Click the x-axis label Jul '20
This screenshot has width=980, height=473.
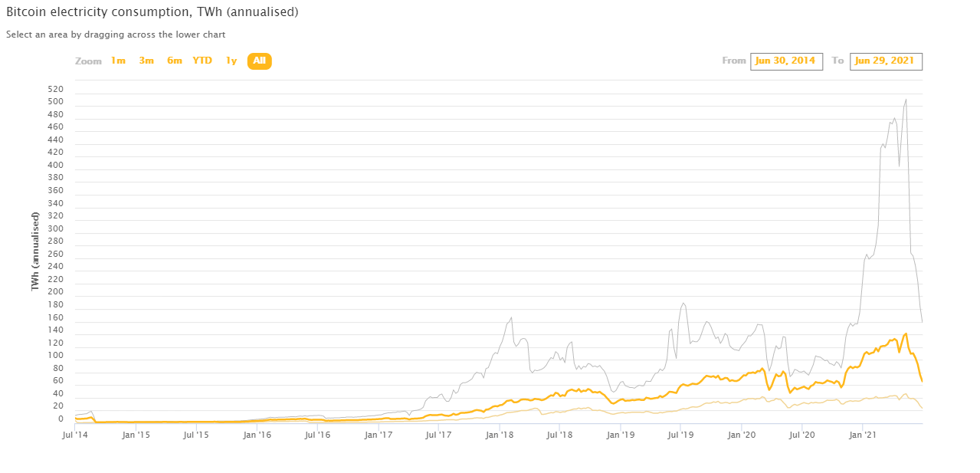pos(801,435)
